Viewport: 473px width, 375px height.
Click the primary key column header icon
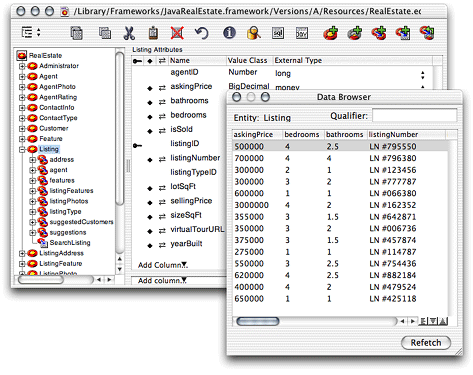[137, 61]
